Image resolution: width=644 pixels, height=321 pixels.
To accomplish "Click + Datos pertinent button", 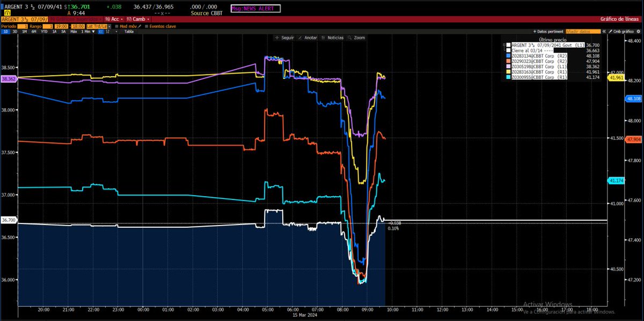I will pos(550,32).
